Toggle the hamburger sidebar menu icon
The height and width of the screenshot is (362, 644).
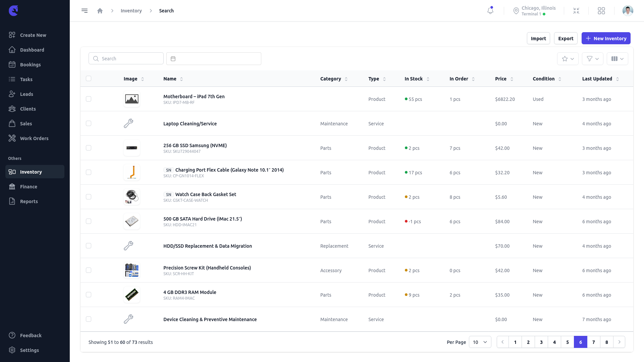[85, 11]
